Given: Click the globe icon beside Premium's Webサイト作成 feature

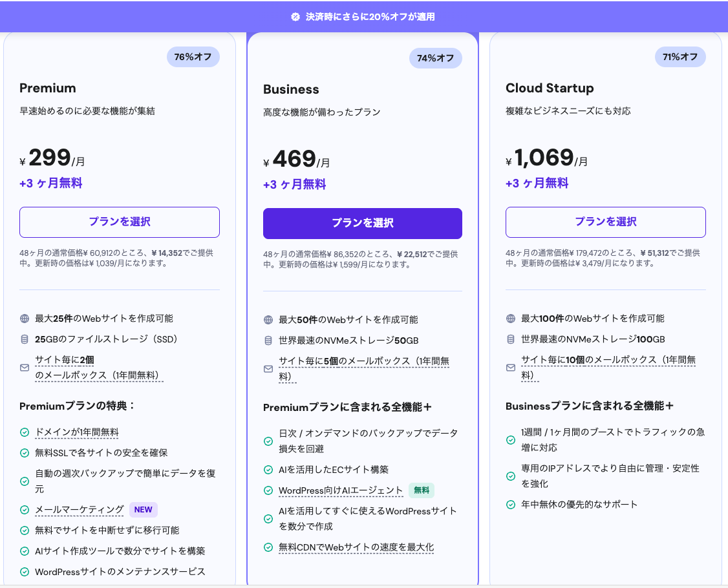Looking at the screenshot, I should pyautogui.click(x=26, y=318).
